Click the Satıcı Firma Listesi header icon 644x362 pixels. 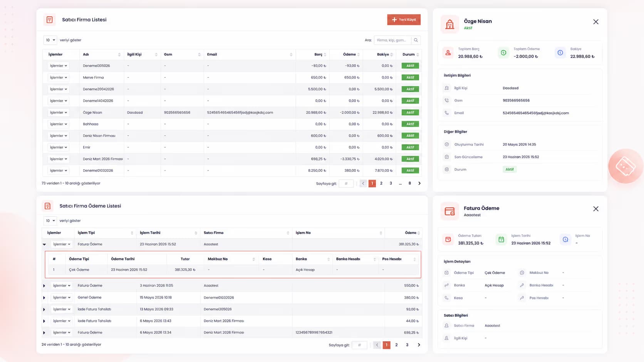50,20
